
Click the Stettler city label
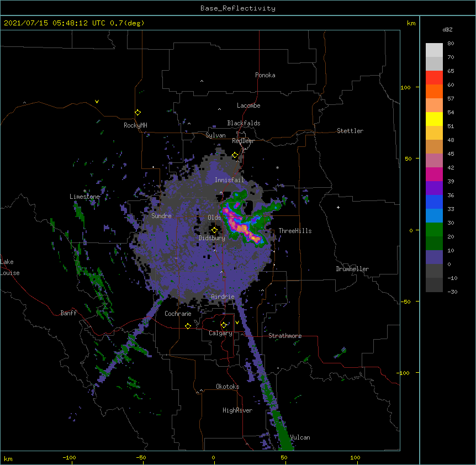click(x=350, y=131)
